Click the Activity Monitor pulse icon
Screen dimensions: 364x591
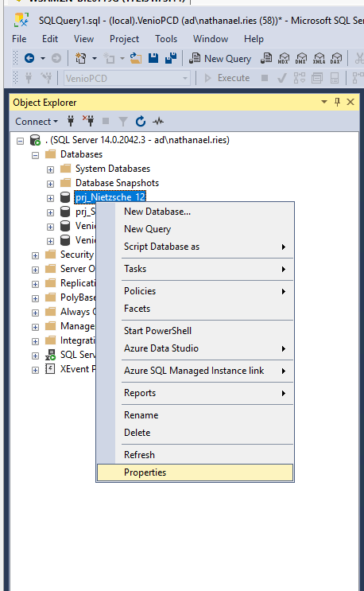[x=158, y=121]
